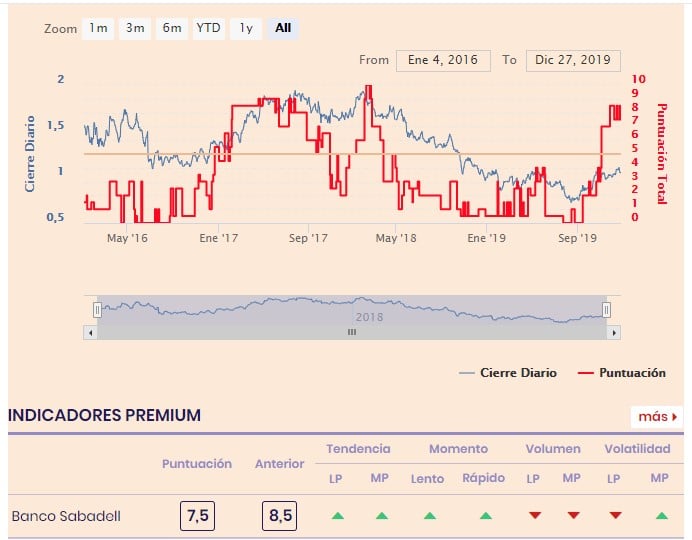This screenshot has width=692, height=540.
Task: Click the Momento column header
Action: coord(459,449)
